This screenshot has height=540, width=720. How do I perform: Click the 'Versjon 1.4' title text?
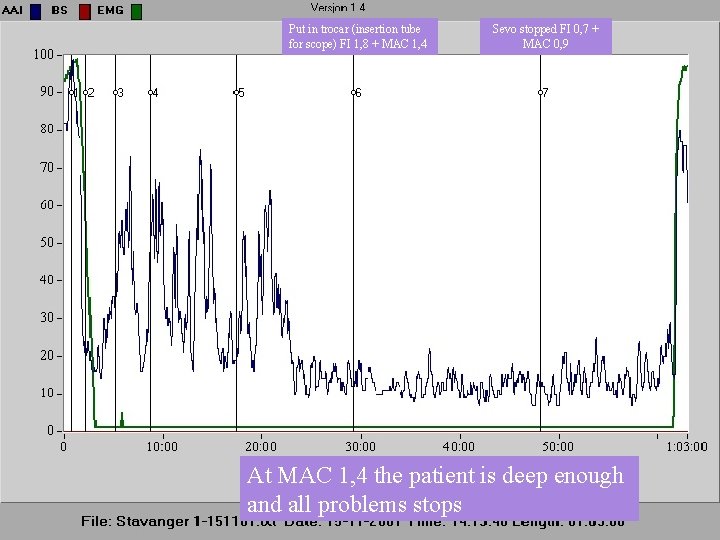click(338, 7)
